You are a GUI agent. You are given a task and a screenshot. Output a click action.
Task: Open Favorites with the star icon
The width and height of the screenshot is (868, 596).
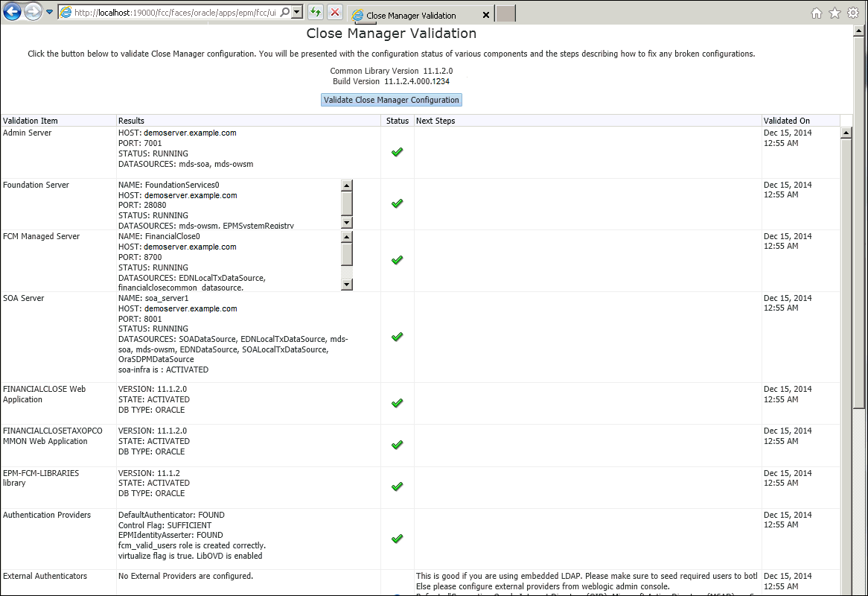click(835, 13)
